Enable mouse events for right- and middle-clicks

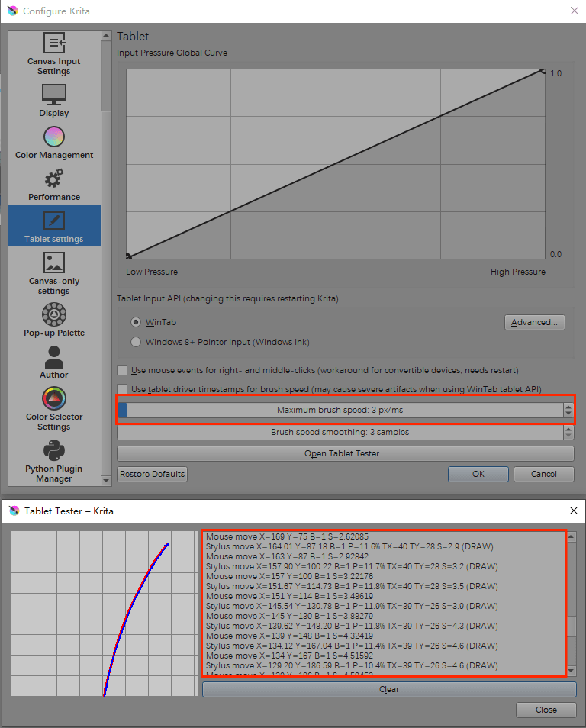tap(122, 370)
